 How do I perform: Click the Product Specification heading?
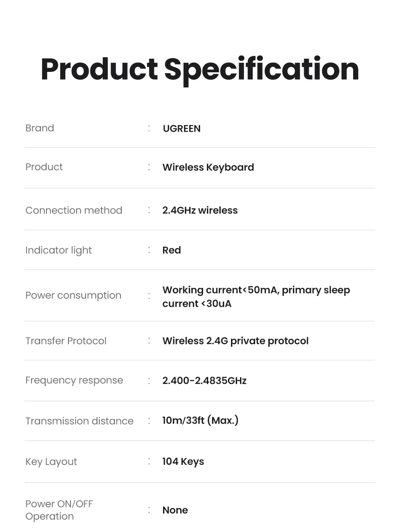click(200, 69)
